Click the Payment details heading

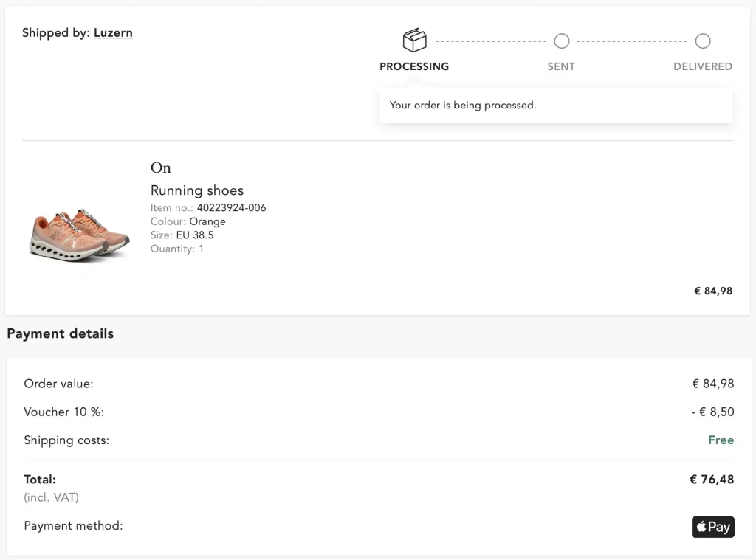coord(61,333)
